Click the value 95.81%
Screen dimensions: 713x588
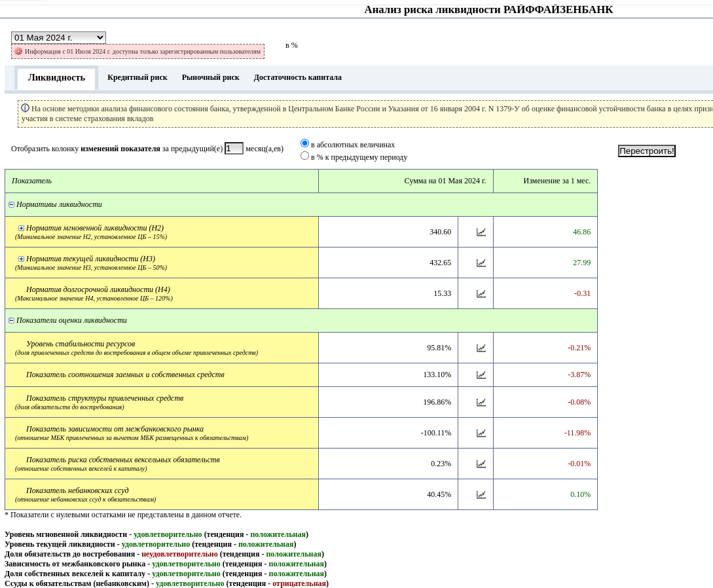point(439,348)
